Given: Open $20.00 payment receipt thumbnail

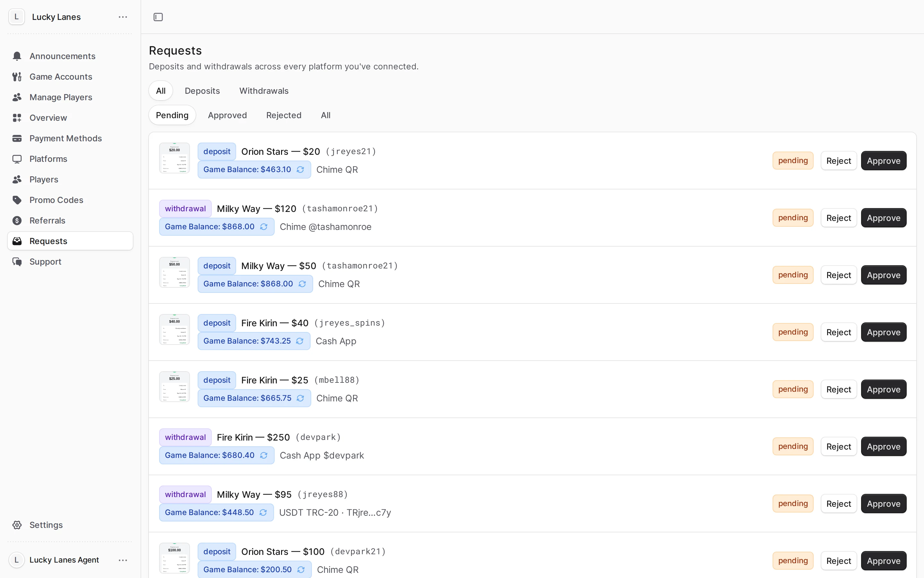Looking at the screenshot, I should coord(175,158).
